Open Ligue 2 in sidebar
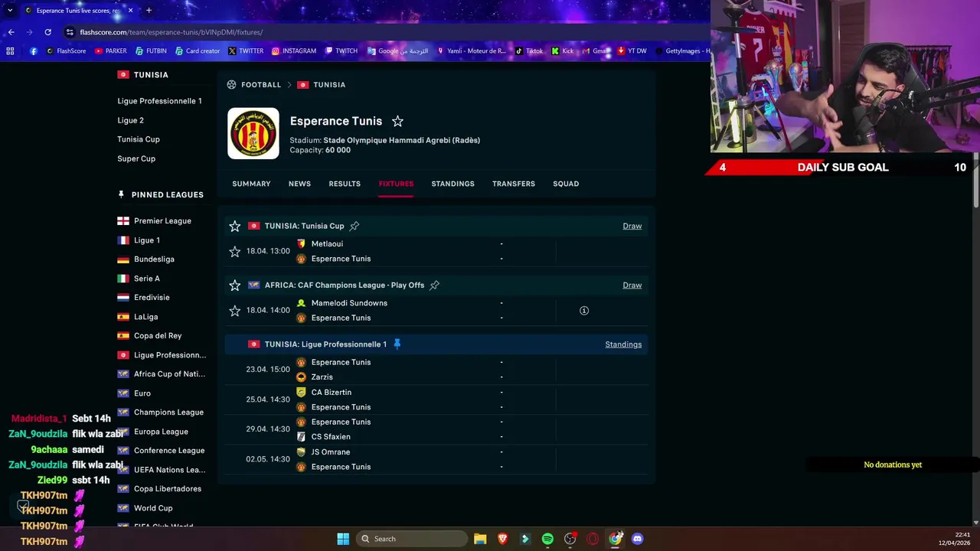Screen dimensions: 980x551 (130, 120)
